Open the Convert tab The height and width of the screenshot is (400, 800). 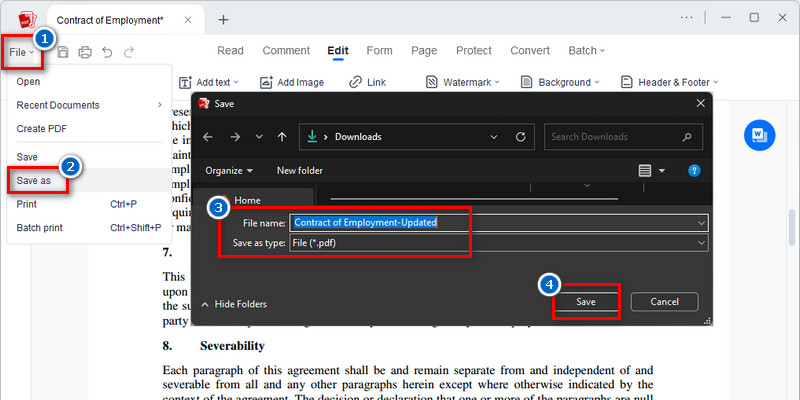tap(530, 51)
